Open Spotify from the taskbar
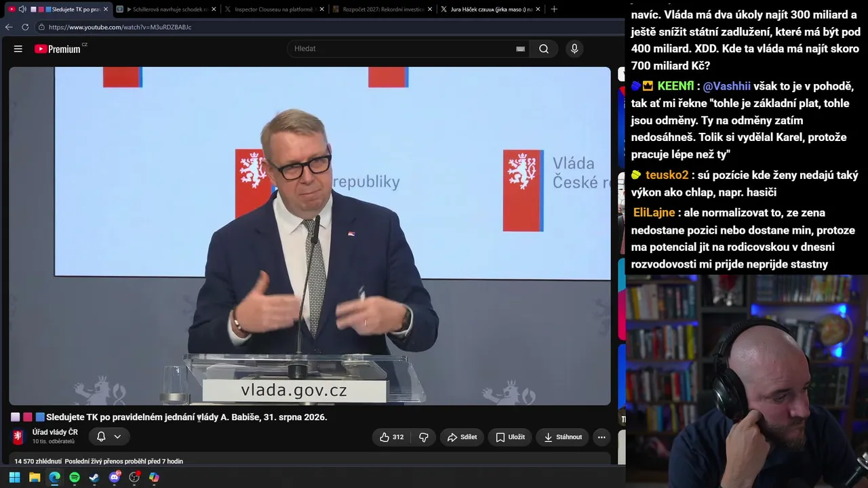The image size is (868, 488). (x=75, y=477)
